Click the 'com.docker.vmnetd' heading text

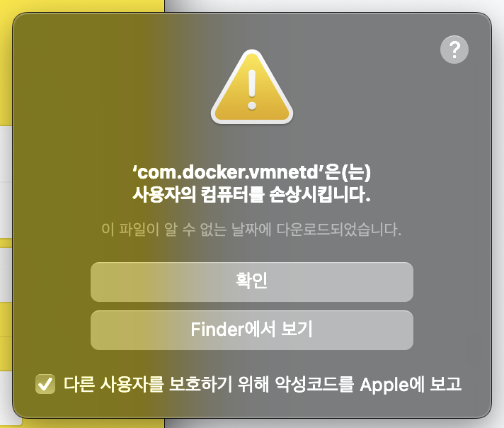(x=228, y=172)
